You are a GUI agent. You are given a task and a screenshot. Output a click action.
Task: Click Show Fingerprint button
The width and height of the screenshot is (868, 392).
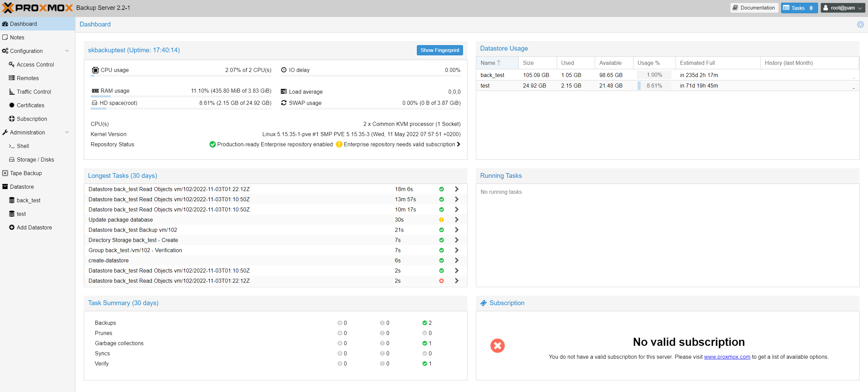[x=440, y=50]
